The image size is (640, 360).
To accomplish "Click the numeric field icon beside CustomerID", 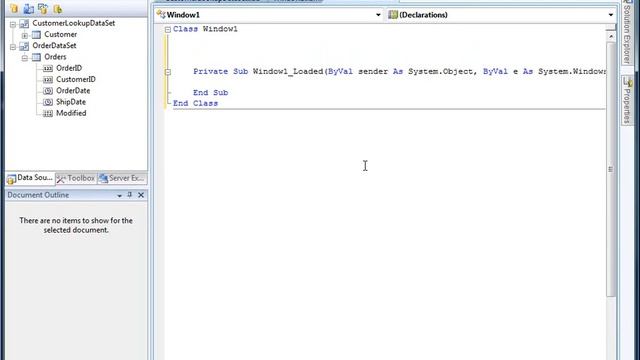I will click(x=48, y=80).
